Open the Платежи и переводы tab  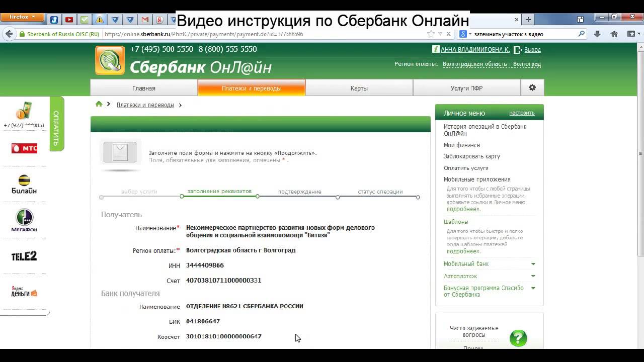tap(252, 88)
